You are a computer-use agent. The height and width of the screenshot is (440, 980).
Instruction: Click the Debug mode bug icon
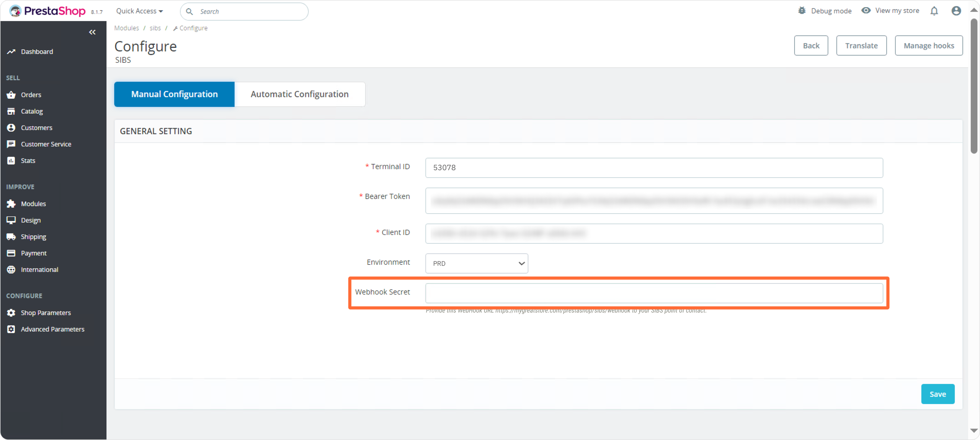802,11
